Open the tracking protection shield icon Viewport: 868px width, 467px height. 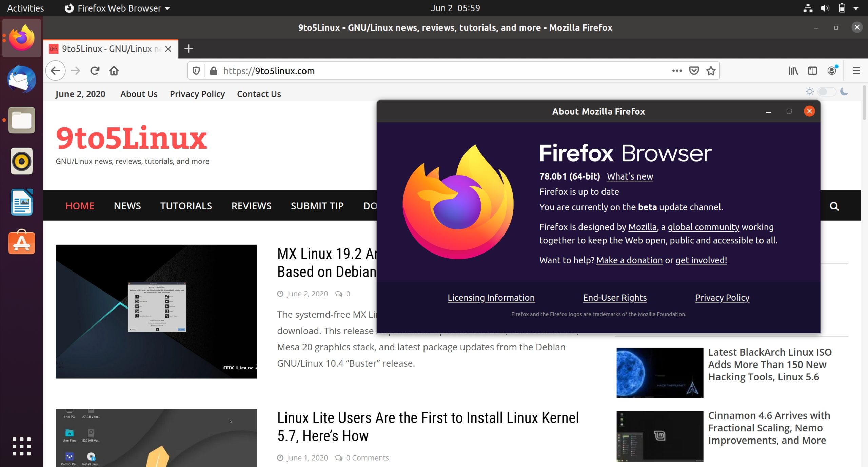pyautogui.click(x=196, y=71)
